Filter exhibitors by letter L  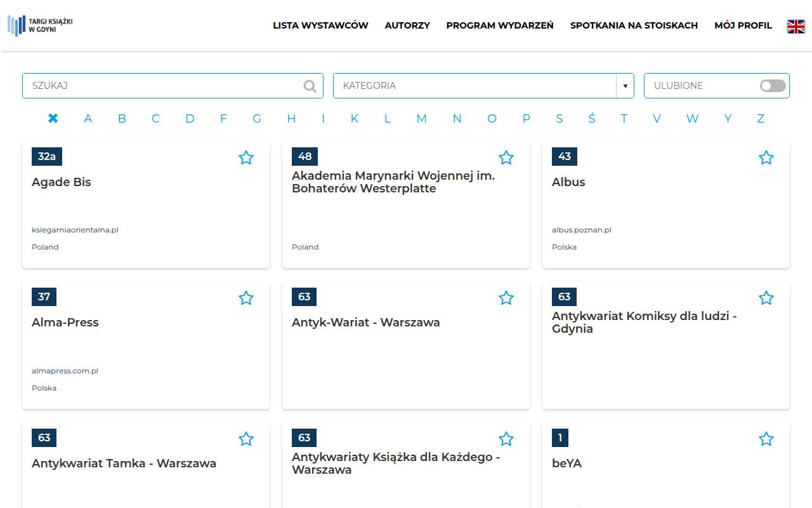point(388,118)
